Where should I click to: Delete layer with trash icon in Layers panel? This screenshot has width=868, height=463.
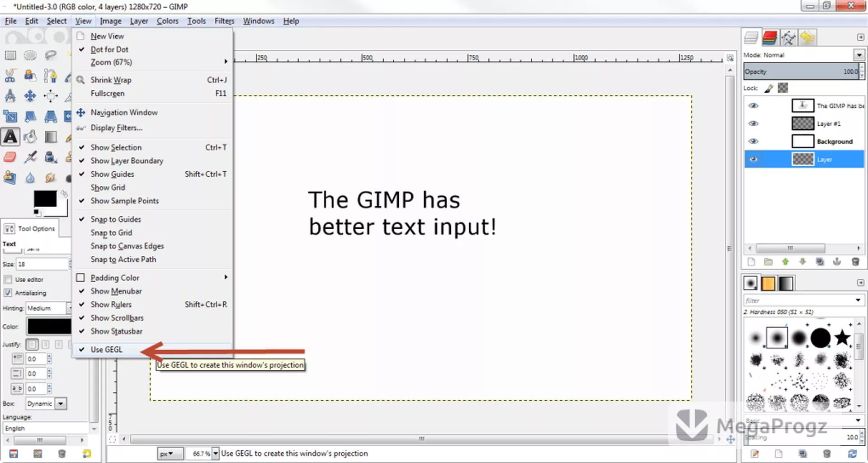pyautogui.click(x=855, y=262)
